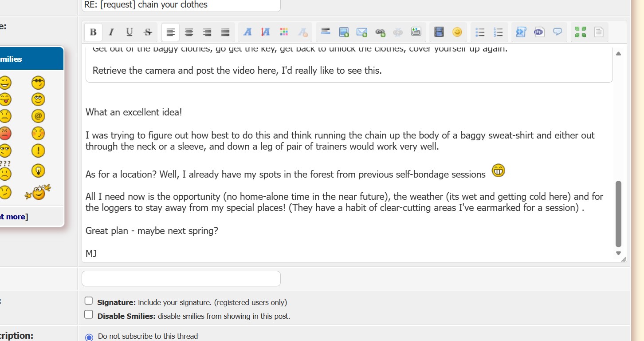
Task: Toggle bold formatting in editor toolbar
Action: pyautogui.click(x=93, y=32)
